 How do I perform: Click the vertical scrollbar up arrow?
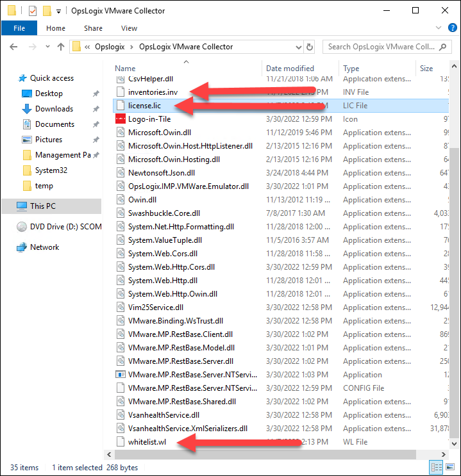[x=454, y=66]
